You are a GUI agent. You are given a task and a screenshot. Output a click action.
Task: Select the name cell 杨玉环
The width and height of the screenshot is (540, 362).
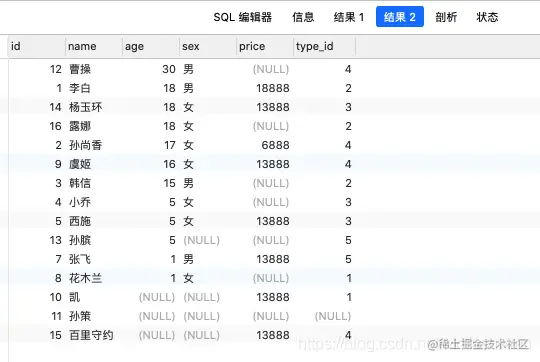[85, 107]
